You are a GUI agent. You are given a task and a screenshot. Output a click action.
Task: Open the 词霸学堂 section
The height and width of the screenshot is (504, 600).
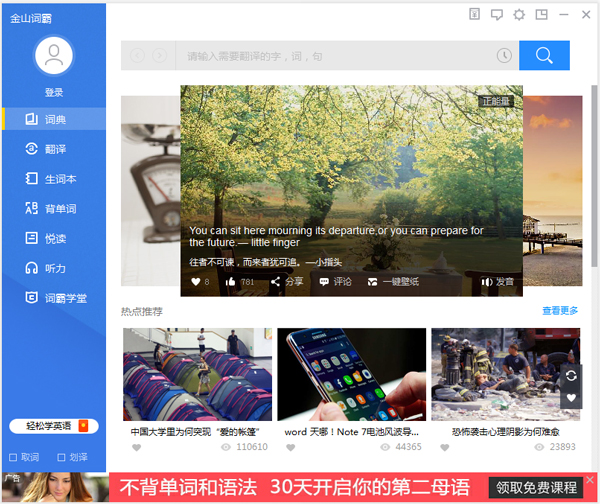click(54, 298)
